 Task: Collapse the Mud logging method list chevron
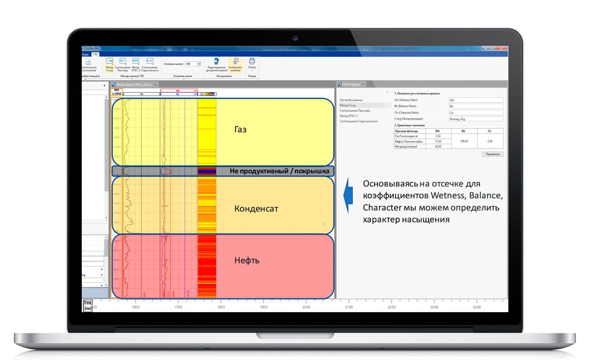387,93
